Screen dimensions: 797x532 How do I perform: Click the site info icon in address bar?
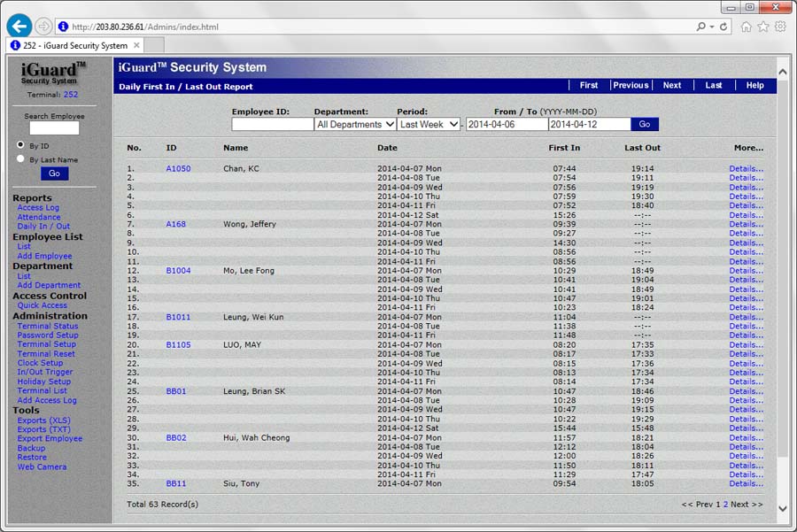point(63,27)
